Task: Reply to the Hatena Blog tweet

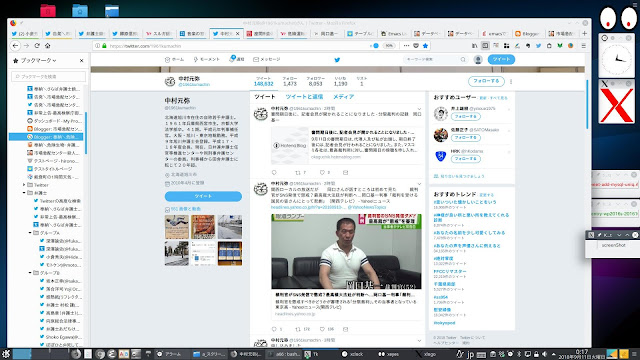Action: 274,173
